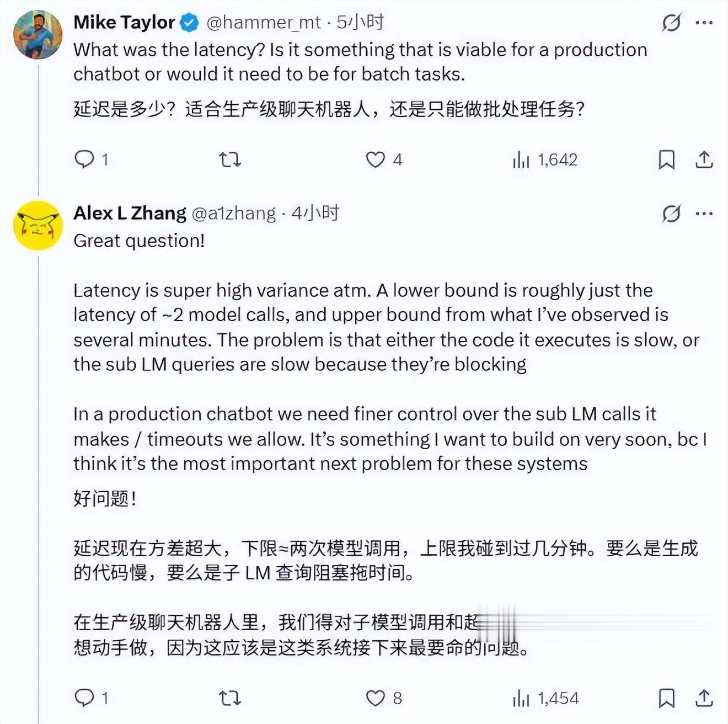Open more options on Alex Zhang's reply

coord(704,214)
